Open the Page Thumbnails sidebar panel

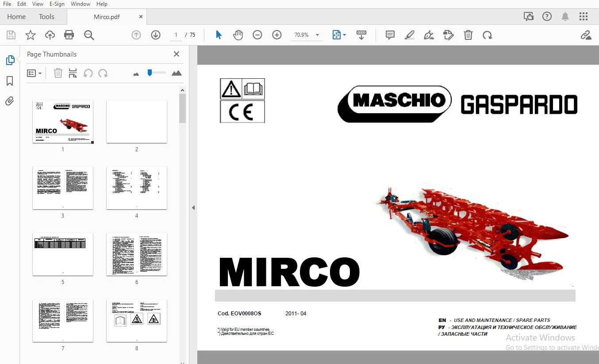[x=10, y=60]
